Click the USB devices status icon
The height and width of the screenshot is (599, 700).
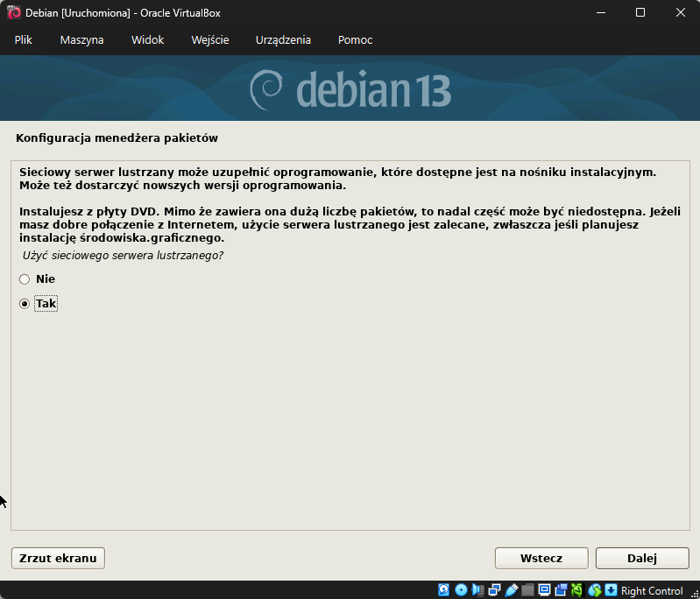click(x=511, y=590)
